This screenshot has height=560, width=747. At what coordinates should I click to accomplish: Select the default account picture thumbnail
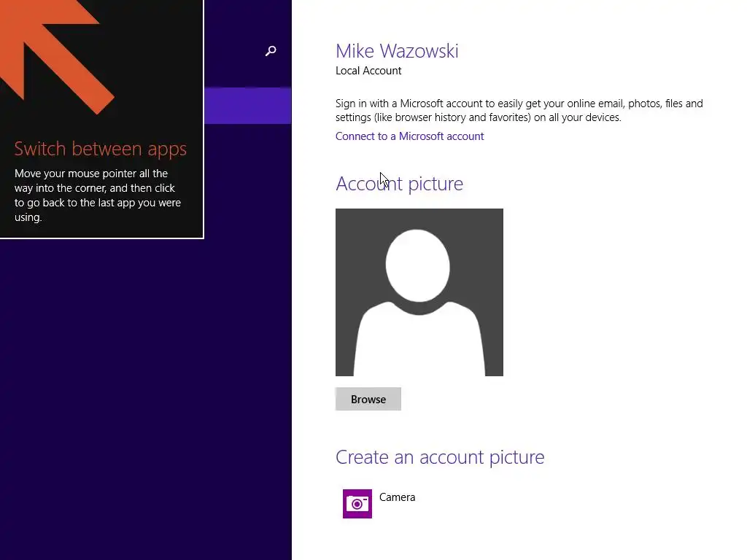(419, 292)
